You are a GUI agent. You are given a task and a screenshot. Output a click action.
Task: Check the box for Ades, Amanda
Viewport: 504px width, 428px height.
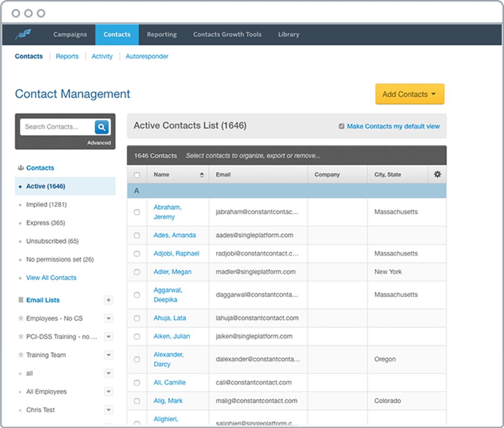[137, 235]
